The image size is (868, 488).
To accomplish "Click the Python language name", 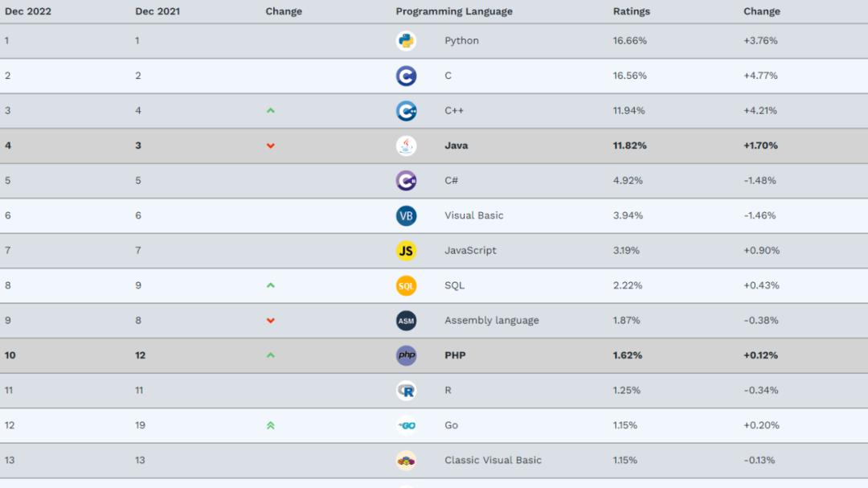I will pyautogui.click(x=461, y=41).
